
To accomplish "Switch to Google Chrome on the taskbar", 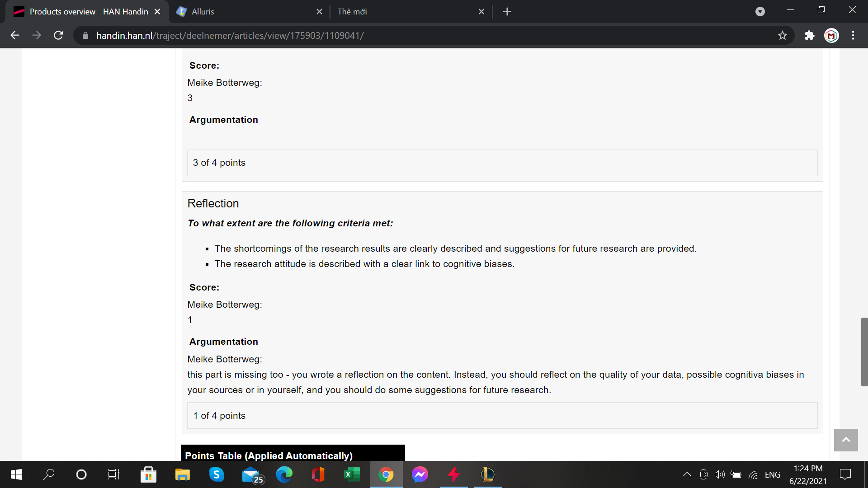I will (x=386, y=474).
